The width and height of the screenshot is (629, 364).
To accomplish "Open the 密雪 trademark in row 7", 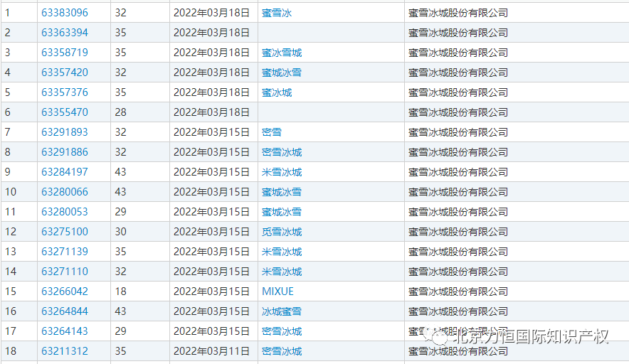I will [272, 132].
